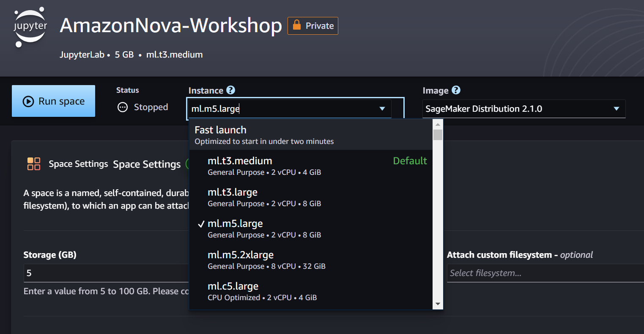Viewport: 644px width, 334px height.
Task: Open the Select filesystem dropdown
Action: tap(545, 273)
